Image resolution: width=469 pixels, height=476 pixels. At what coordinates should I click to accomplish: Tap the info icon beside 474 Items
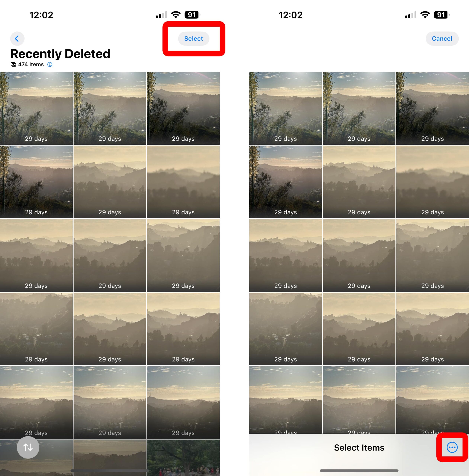click(50, 65)
